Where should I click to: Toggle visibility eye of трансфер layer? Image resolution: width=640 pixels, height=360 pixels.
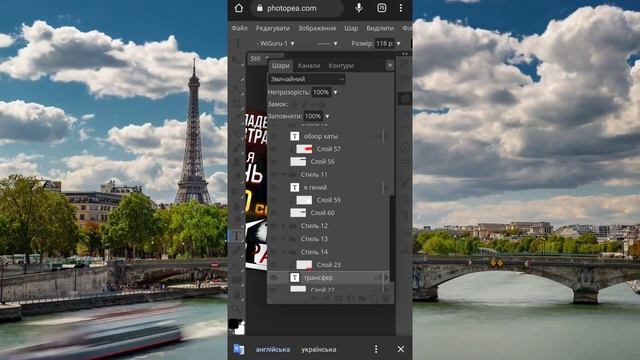[x=274, y=278]
